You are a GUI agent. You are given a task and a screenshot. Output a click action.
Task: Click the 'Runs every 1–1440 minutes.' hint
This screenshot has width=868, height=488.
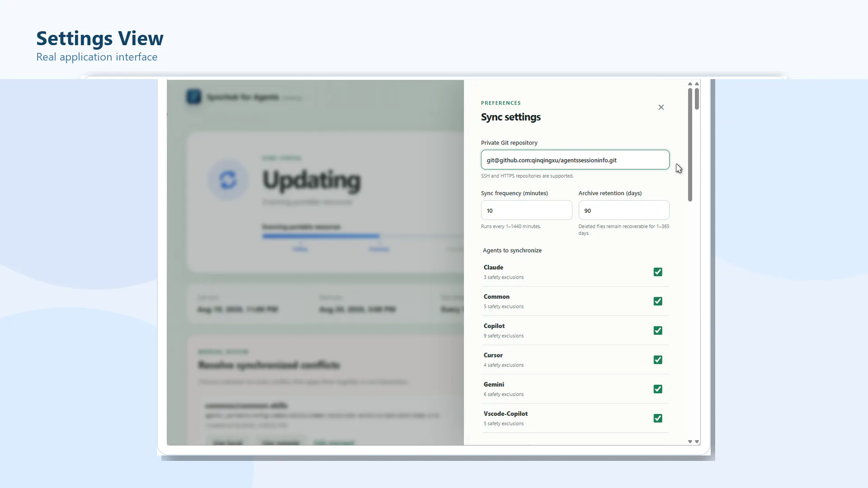point(511,226)
